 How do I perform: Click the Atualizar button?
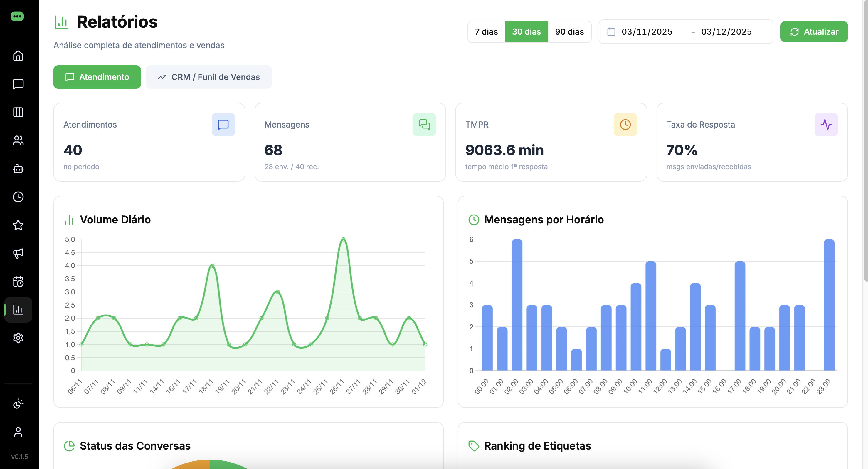click(814, 32)
